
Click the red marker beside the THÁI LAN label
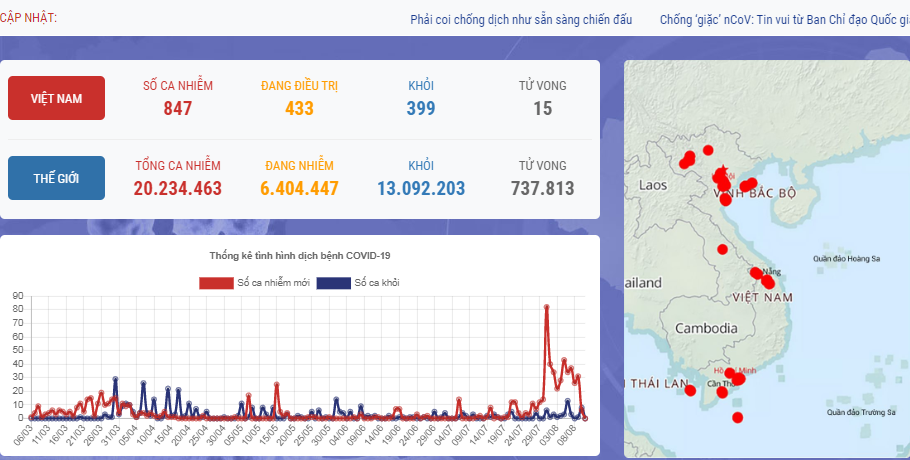tap(690, 390)
